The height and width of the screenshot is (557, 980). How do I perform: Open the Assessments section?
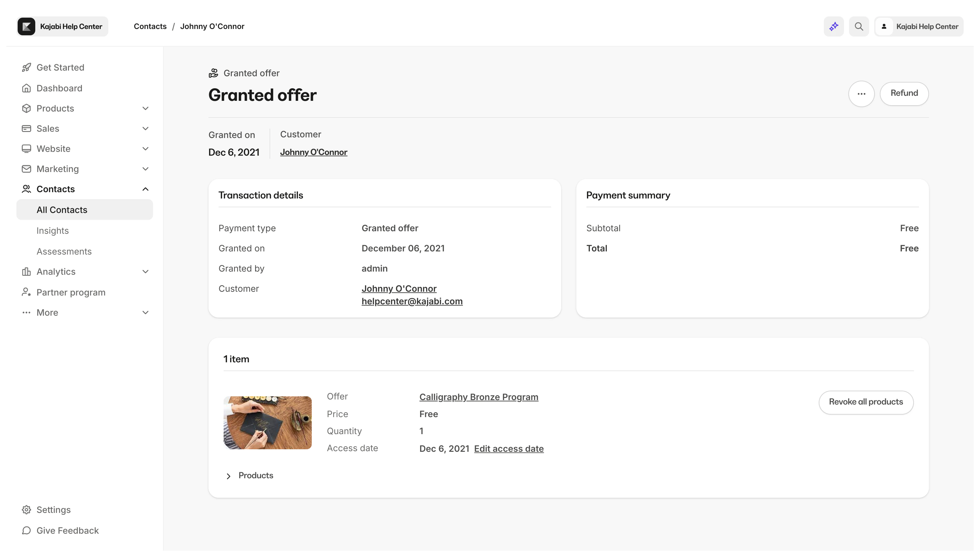tap(64, 251)
